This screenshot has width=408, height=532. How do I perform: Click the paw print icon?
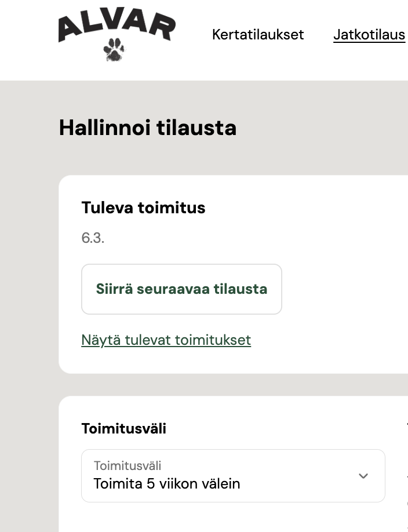(x=114, y=50)
